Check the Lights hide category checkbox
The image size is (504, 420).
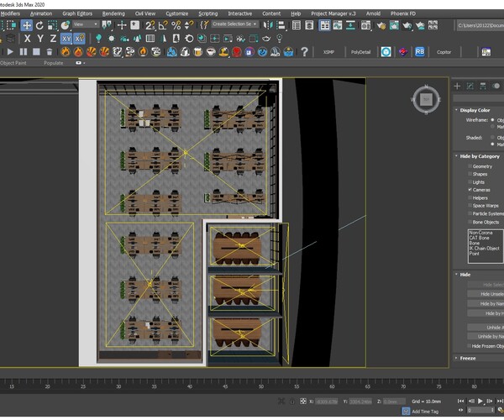(470, 182)
